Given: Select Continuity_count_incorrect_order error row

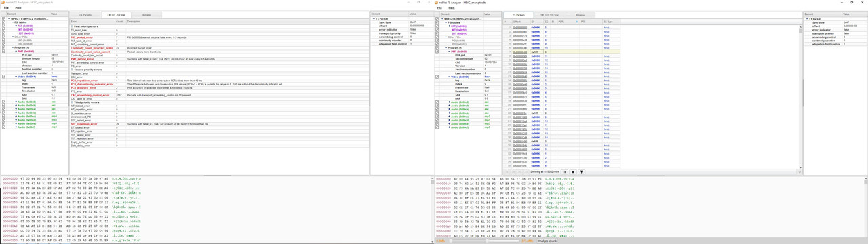Looking at the screenshot, I should coord(220,48).
